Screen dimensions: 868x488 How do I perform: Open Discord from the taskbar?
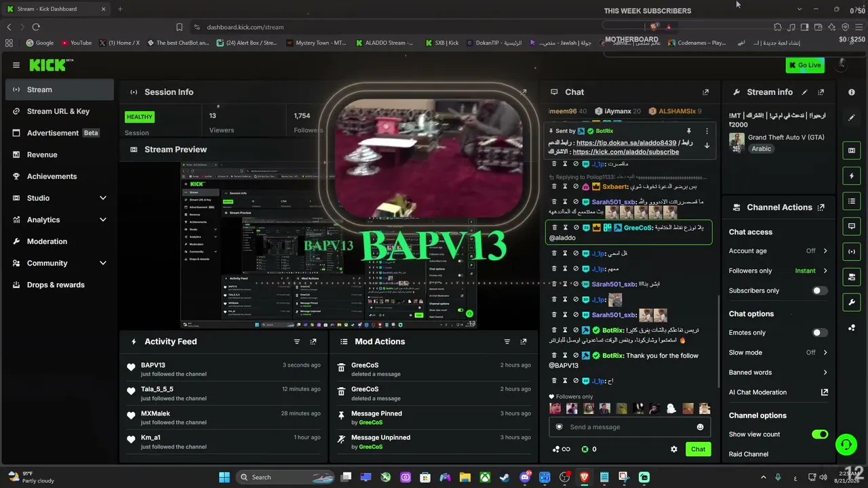tap(525, 477)
